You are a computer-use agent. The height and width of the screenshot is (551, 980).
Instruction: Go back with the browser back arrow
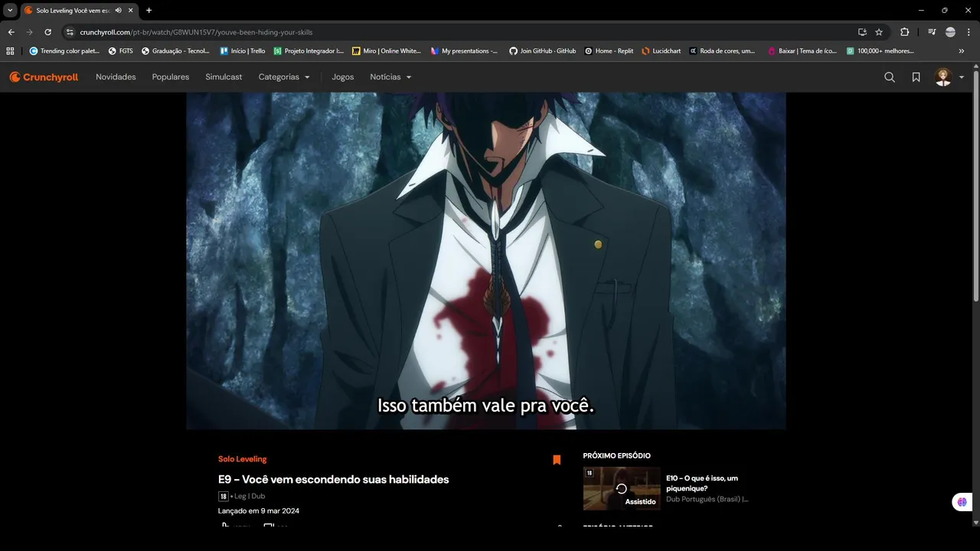[x=11, y=32]
